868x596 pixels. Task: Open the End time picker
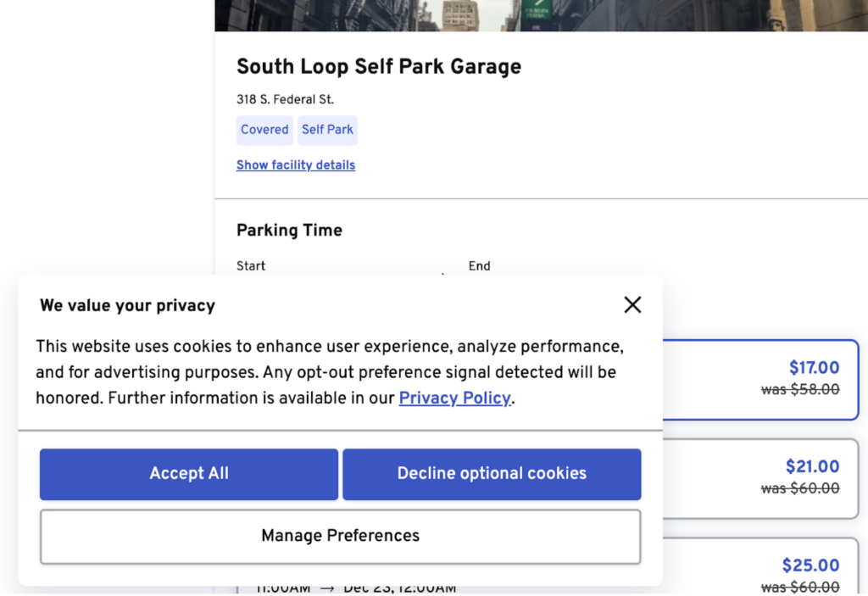tap(480, 266)
